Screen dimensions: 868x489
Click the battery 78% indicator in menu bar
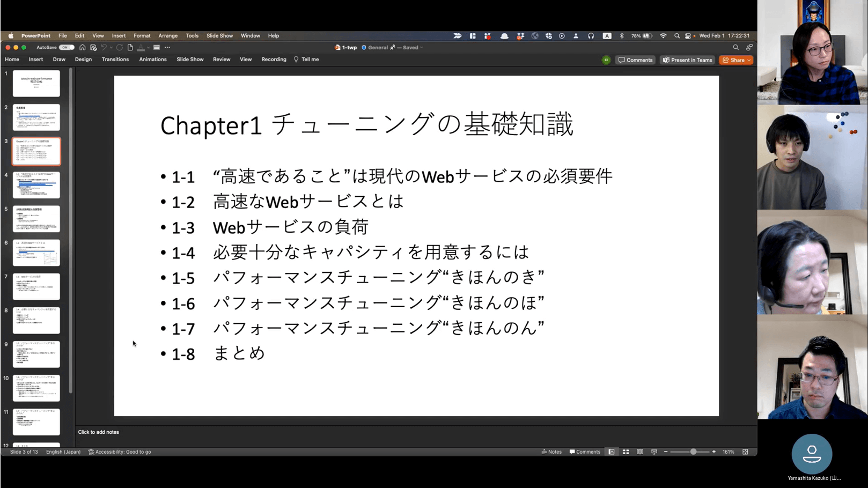tap(642, 36)
